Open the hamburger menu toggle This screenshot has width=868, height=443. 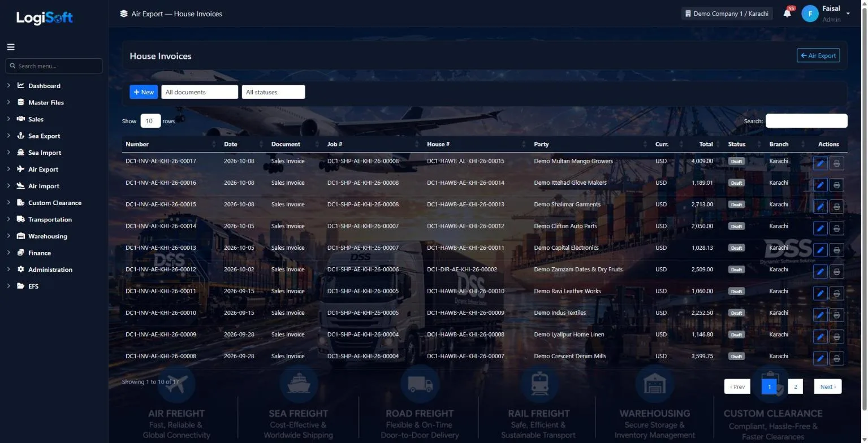(11, 47)
